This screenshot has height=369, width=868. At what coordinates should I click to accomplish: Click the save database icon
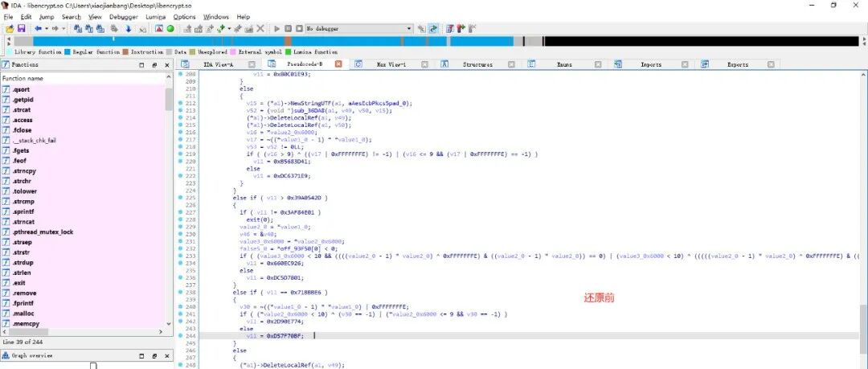click(21, 28)
